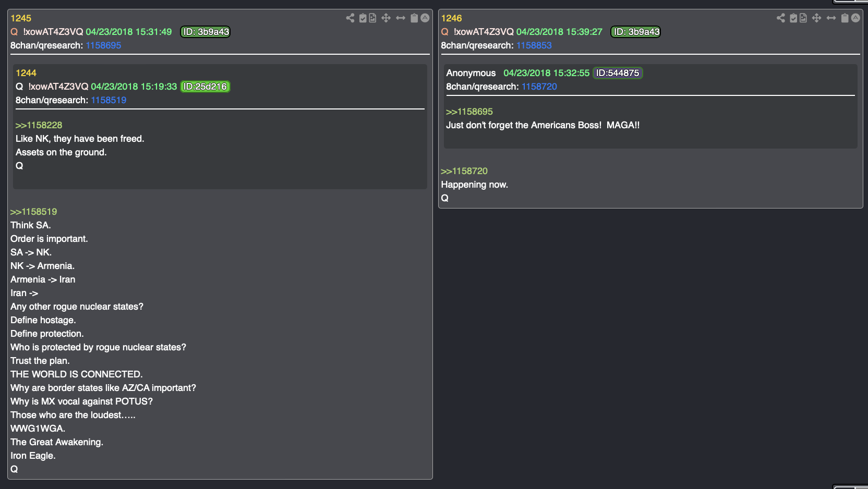Click the share icon on post 1246

[x=781, y=18]
